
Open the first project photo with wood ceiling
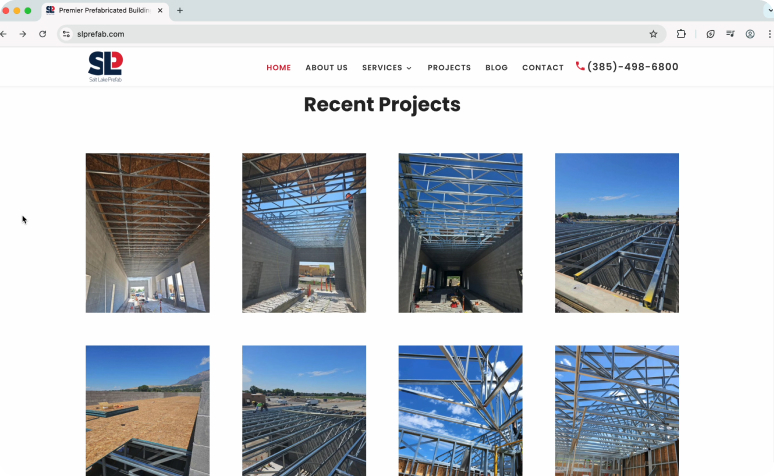(x=148, y=233)
